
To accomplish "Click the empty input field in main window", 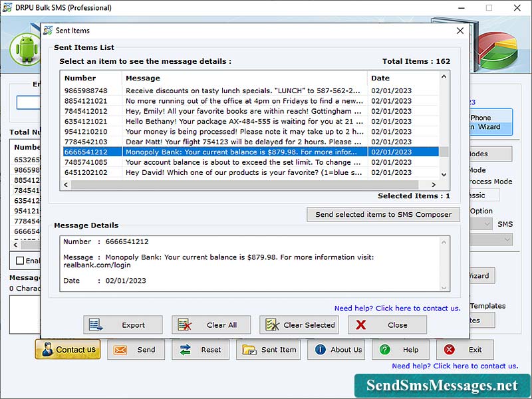I will coord(29,102).
